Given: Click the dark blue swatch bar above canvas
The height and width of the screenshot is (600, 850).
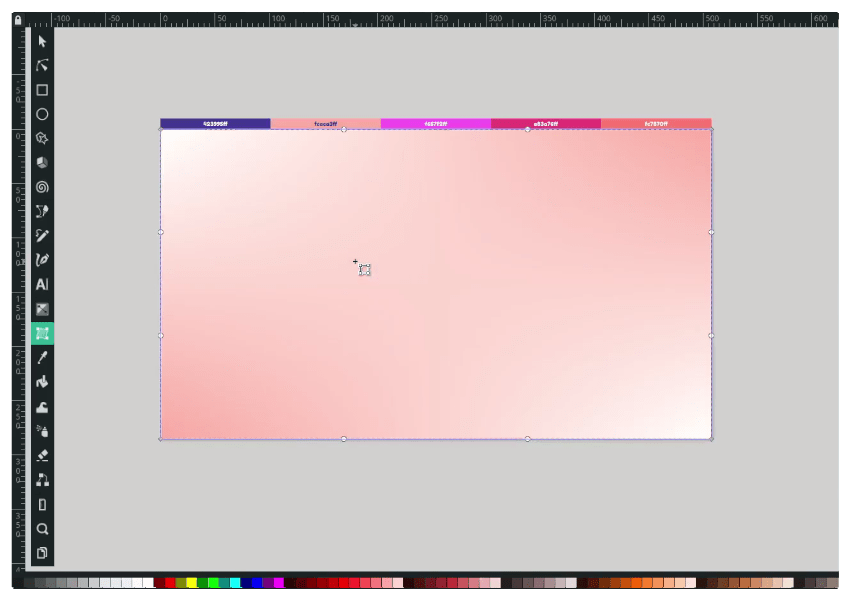Looking at the screenshot, I should pos(215,124).
